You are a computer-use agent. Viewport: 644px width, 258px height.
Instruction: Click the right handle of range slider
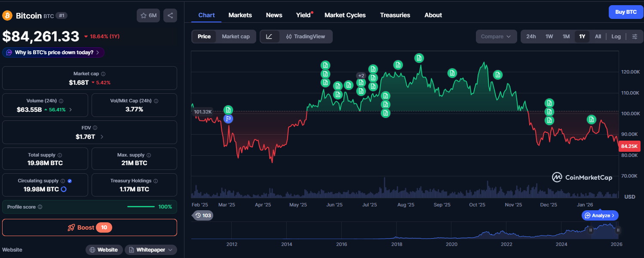(618, 230)
